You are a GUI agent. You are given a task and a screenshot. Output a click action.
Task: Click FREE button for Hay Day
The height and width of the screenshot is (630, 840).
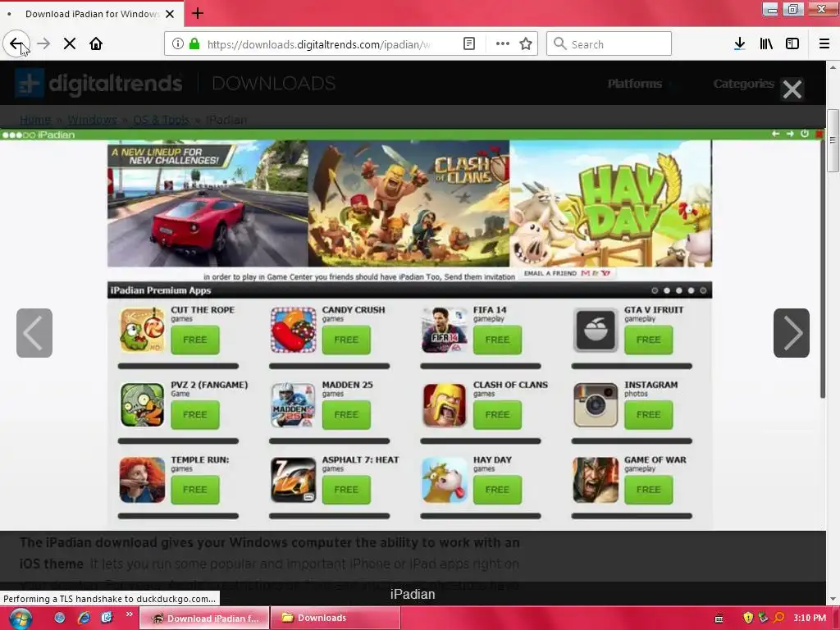497,490
